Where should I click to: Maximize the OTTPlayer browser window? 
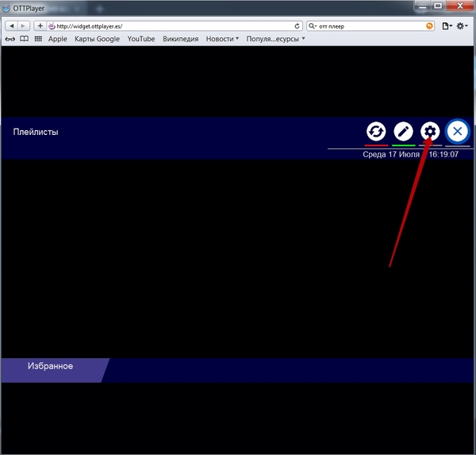click(x=438, y=6)
